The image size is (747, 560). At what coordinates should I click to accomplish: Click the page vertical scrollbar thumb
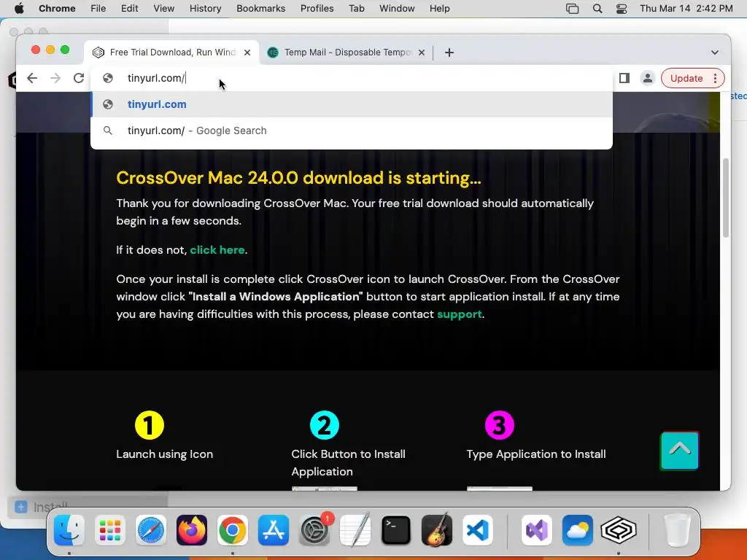pos(726,198)
